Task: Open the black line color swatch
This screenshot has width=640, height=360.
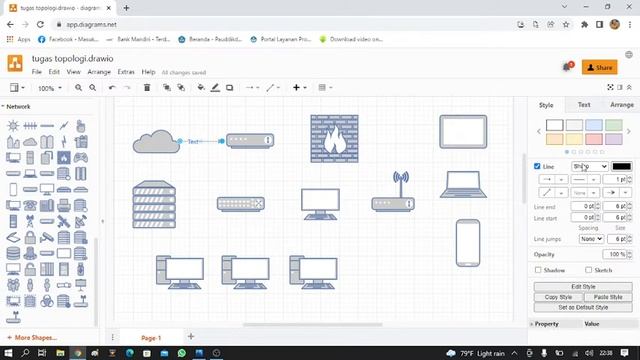Action: click(622, 166)
